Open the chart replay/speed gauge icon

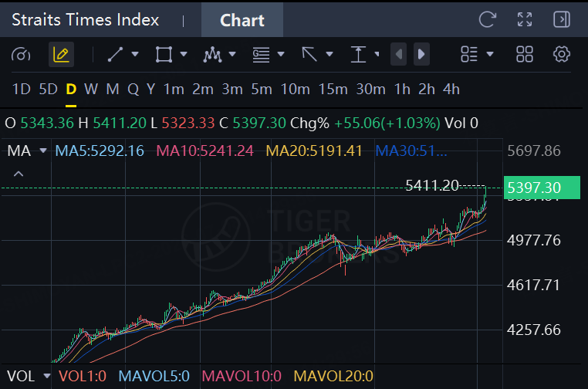pos(21,55)
